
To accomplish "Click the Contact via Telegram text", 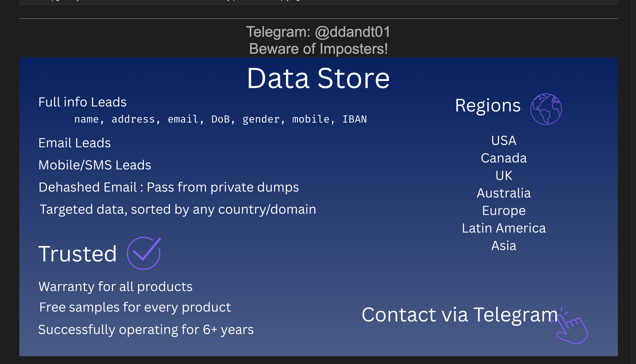I will click(460, 315).
